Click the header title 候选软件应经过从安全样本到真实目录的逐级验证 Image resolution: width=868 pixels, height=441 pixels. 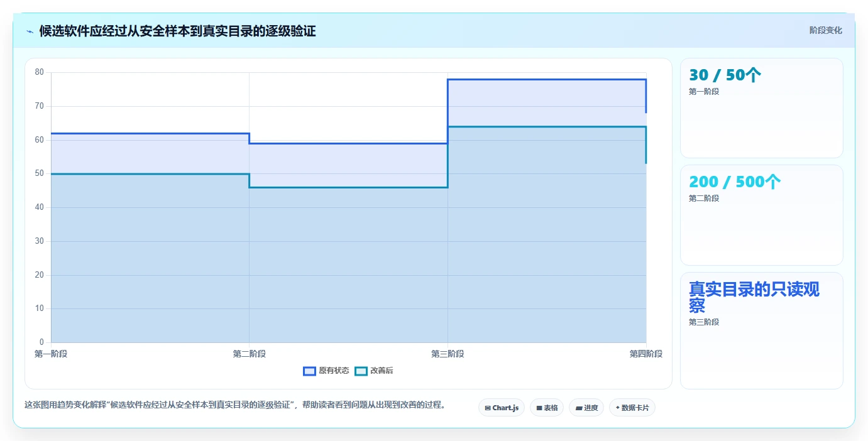[177, 31]
